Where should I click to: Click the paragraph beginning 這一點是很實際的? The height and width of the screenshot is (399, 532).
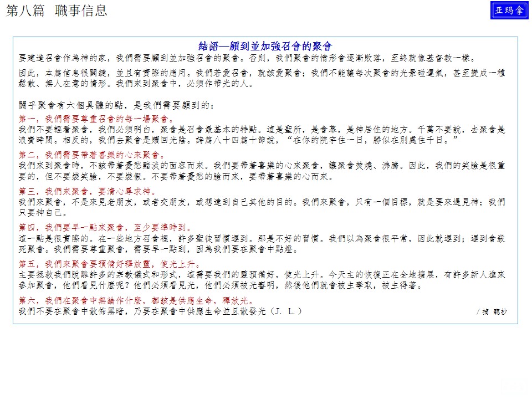pos(262,243)
